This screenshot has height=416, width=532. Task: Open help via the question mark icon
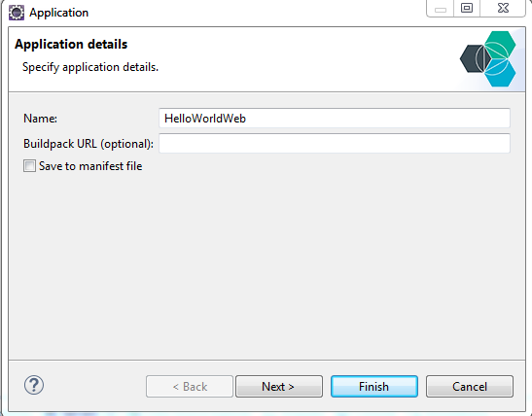click(x=34, y=385)
